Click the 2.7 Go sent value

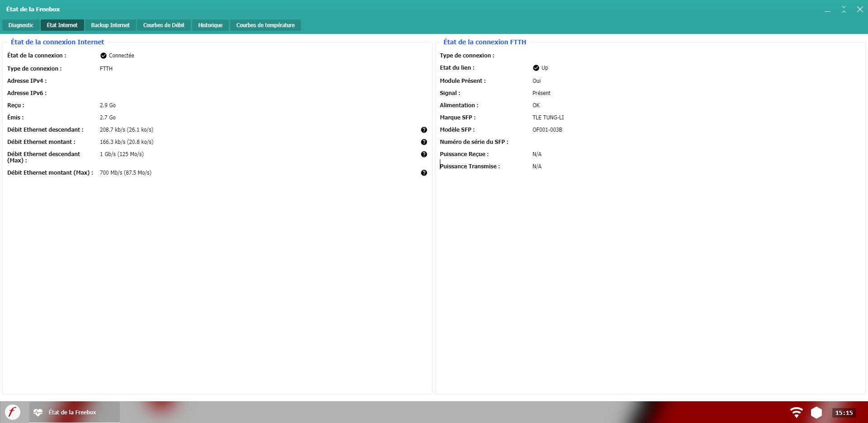108,118
